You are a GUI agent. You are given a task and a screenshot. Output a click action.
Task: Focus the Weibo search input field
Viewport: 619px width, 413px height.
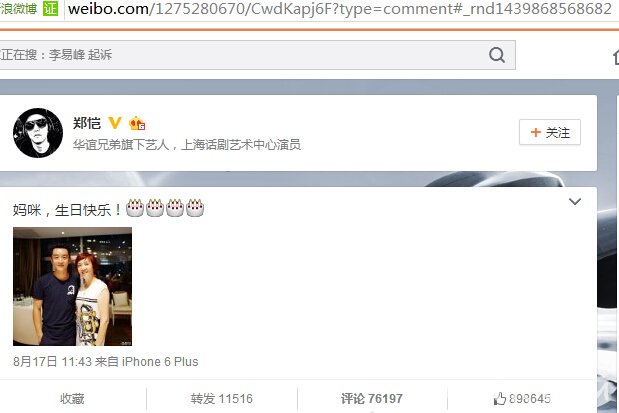point(243,55)
